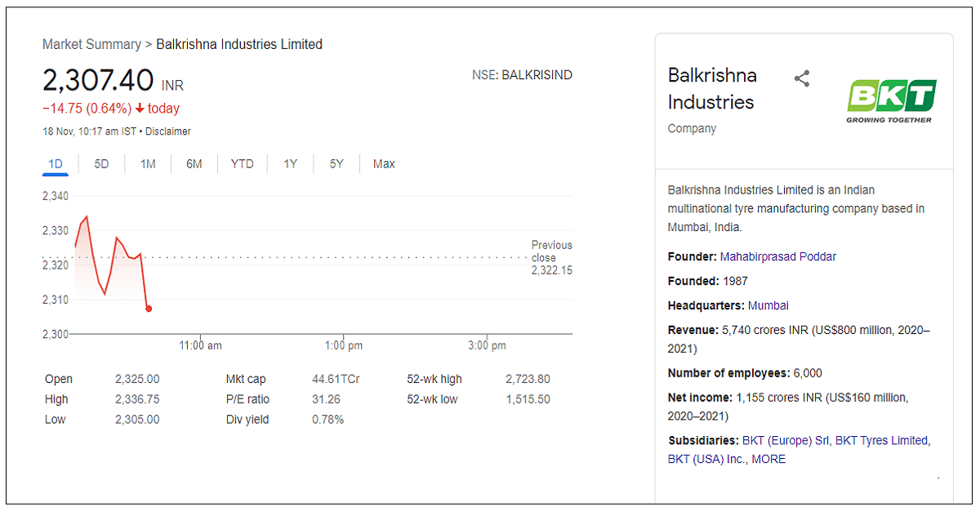This screenshot has width=980, height=512.
Task: Click the 2,300 y-axis label
Action: (x=56, y=334)
